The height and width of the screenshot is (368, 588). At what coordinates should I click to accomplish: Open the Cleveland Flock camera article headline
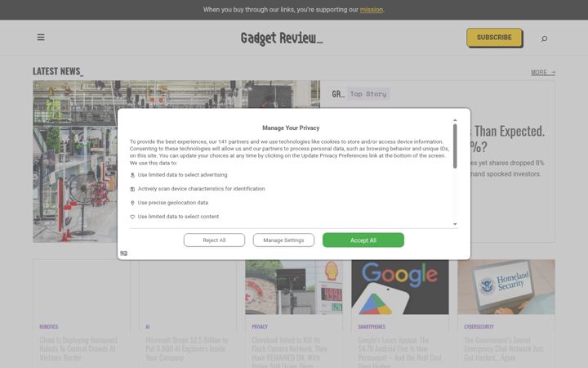click(x=289, y=353)
